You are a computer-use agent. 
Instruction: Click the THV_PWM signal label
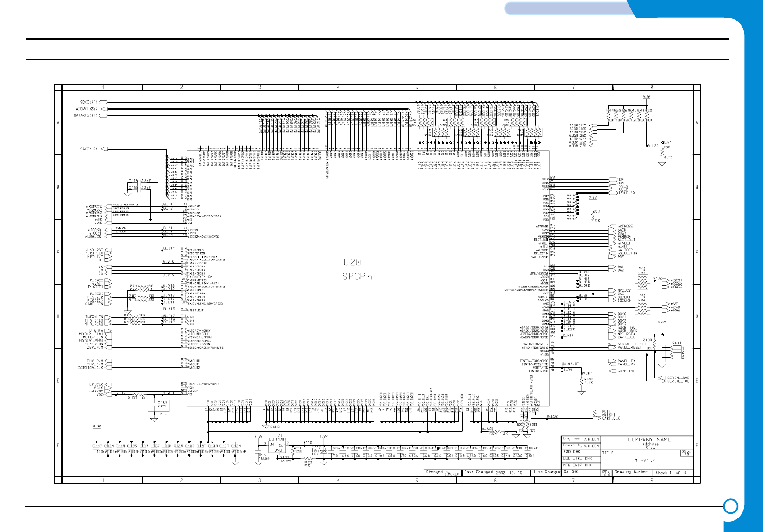click(x=95, y=361)
